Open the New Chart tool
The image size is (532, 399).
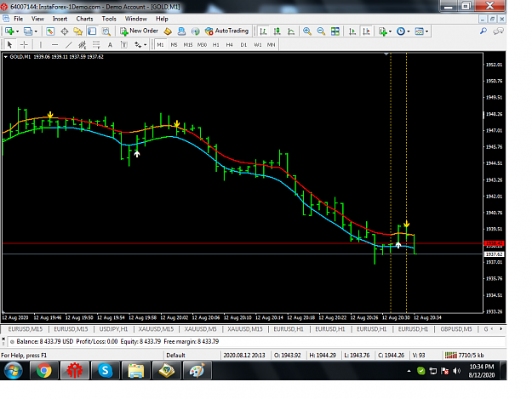(9, 31)
